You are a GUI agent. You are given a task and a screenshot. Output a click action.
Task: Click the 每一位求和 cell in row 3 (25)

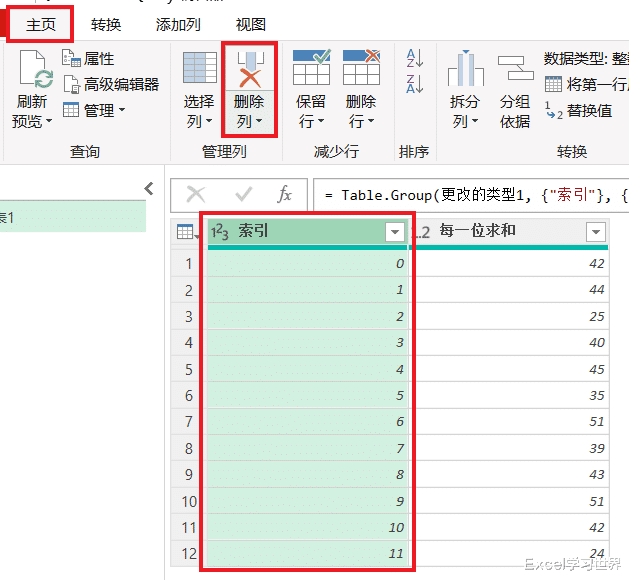[508, 316]
